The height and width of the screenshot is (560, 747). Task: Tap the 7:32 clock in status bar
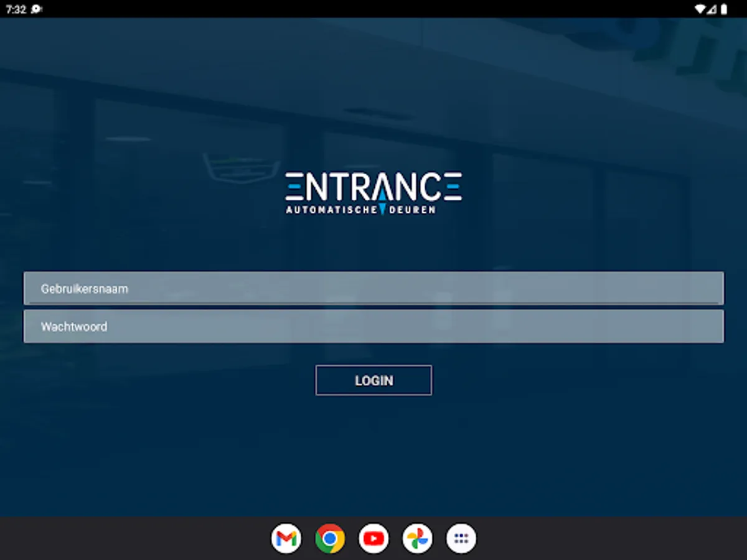click(x=16, y=9)
